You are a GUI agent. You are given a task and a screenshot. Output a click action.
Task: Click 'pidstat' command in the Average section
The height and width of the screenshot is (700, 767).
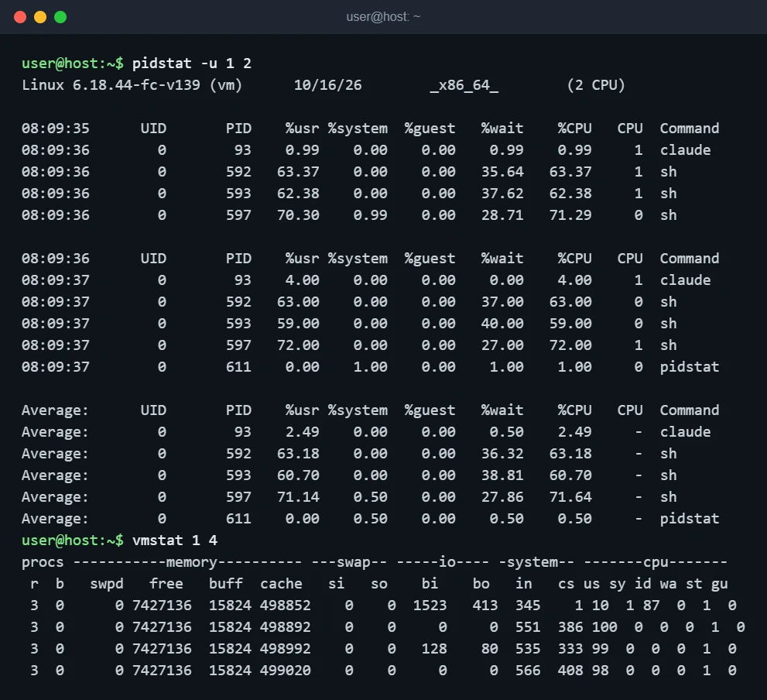(690, 519)
